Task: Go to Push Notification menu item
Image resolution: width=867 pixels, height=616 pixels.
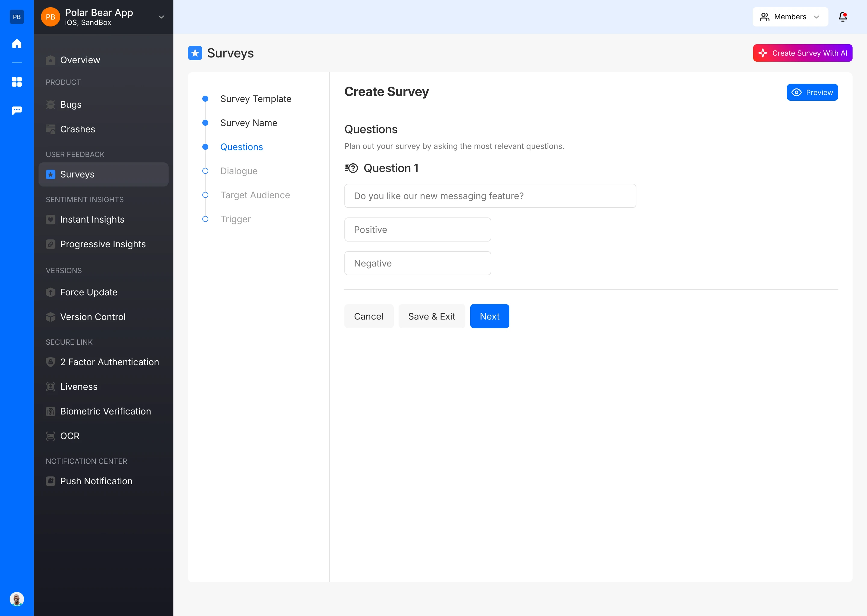Action: 96,481
